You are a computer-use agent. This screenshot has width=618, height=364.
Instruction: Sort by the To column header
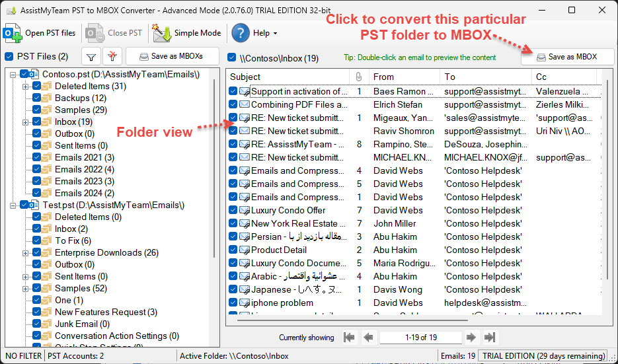pyautogui.click(x=486, y=77)
